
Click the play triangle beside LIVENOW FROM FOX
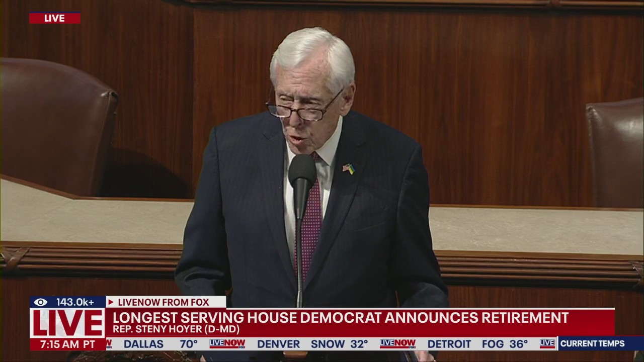[x=110, y=302]
